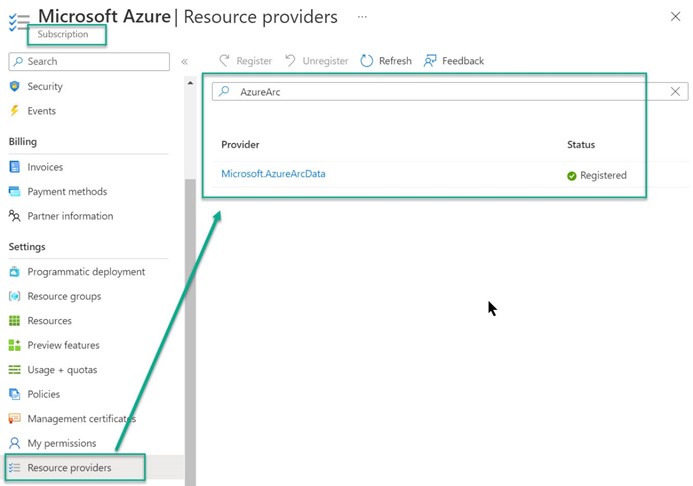The height and width of the screenshot is (486, 693).
Task: Click the Events lightning bolt icon
Action: [15, 111]
